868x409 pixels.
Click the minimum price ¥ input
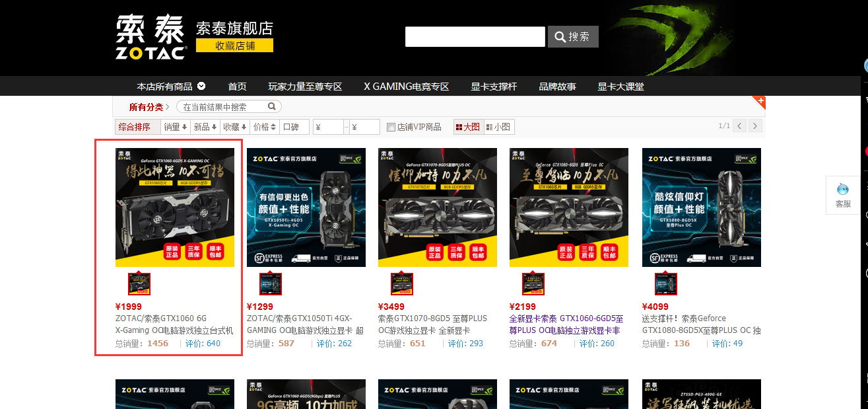coord(329,127)
